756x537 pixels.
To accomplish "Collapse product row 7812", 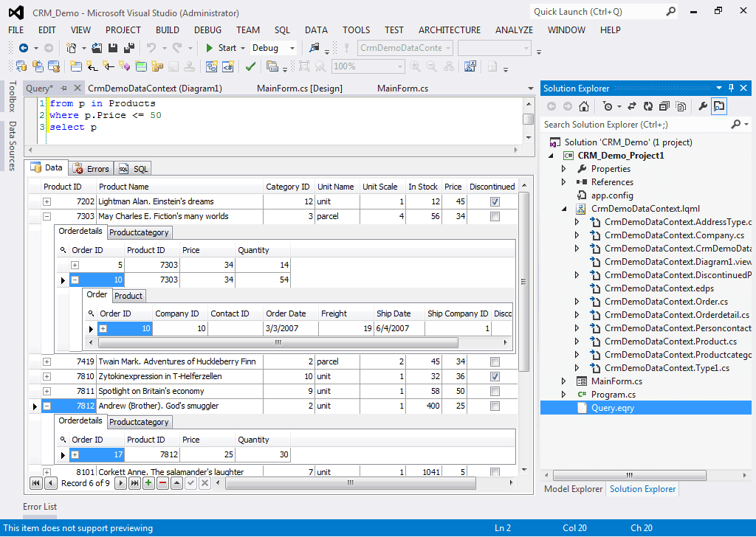I will 47,406.
